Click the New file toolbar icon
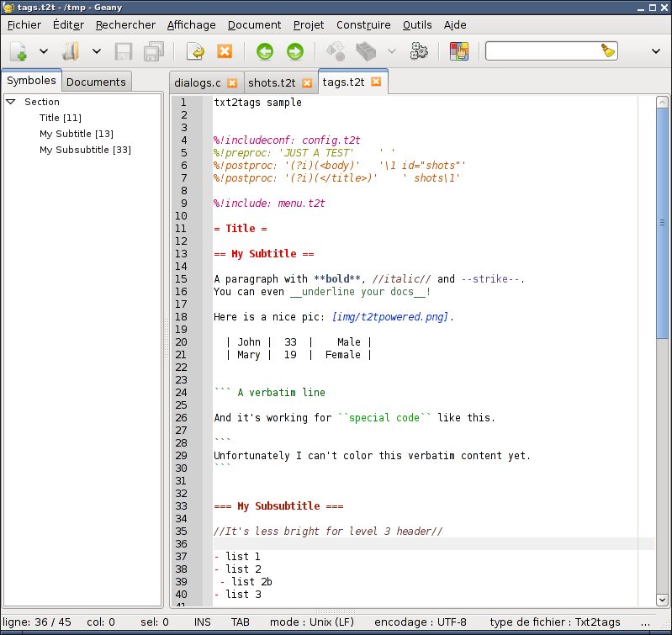The image size is (672, 635). (x=19, y=51)
